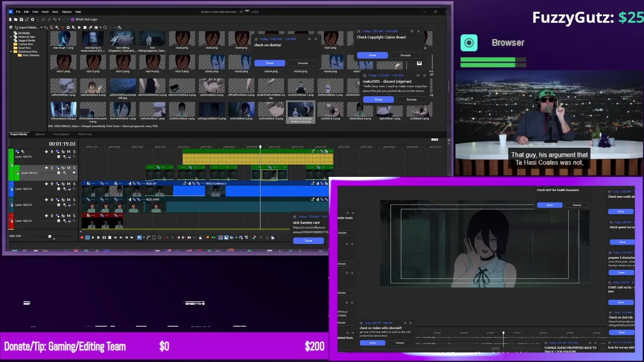This screenshot has width=644, height=362.
Task: Mute the top green video track
Action: (x=68, y=151)
